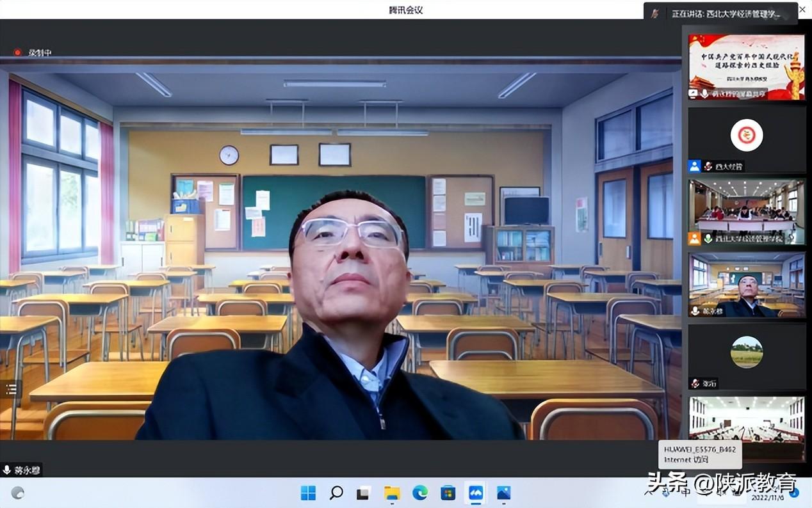Click the weather widget icon on taskbar

click(18, 493)
